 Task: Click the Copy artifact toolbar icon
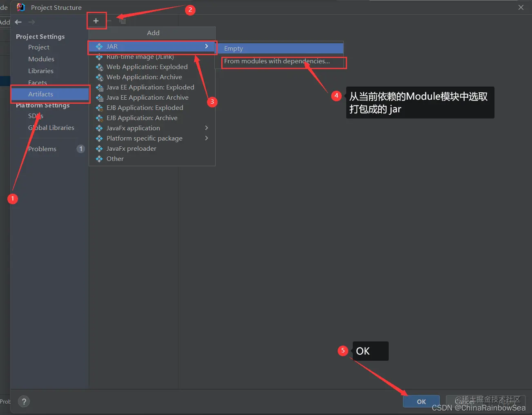point(122,21)
